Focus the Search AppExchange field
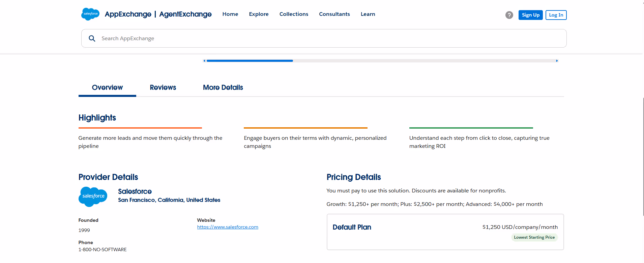644x263 pixels. pyautogui.click(x=324, y=38)
